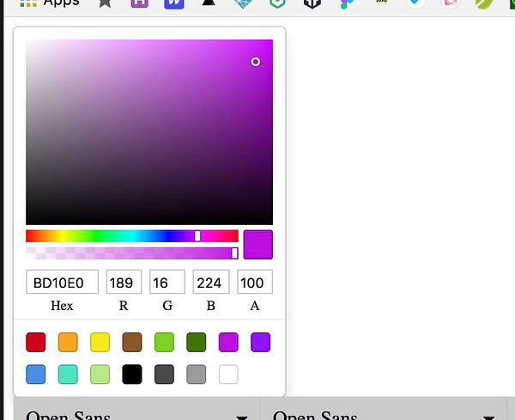Select the dark green color swatch
Image resolution: width=515 pixels, height=420 pixels.
tap(197, 342)
